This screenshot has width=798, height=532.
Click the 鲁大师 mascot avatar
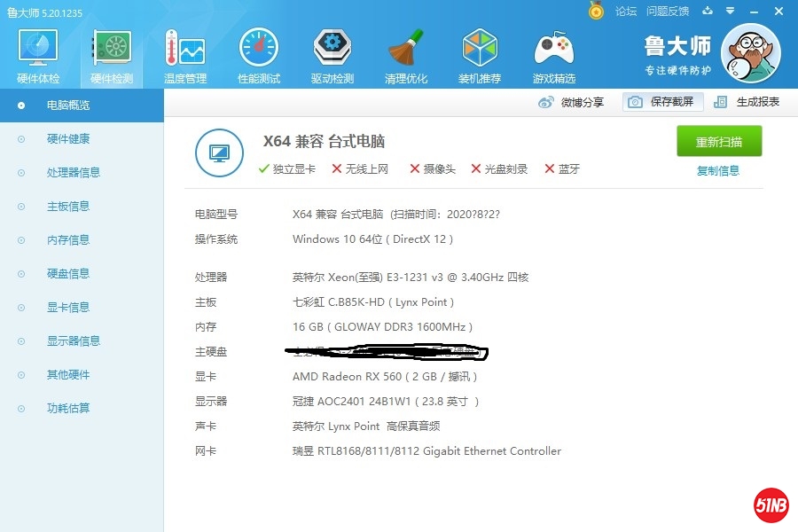pyautogui.click(x=750, y=53)
